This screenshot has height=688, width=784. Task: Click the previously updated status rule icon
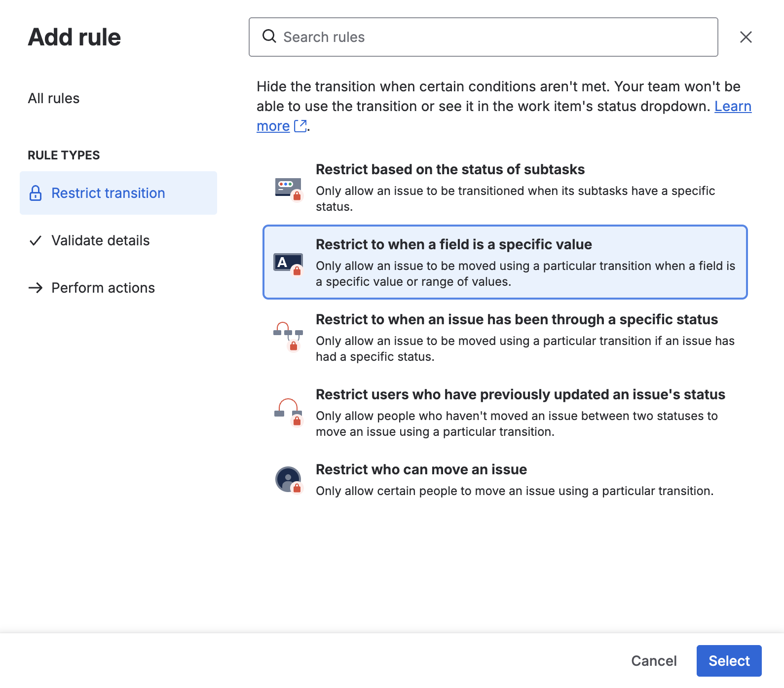coord(288,412)
